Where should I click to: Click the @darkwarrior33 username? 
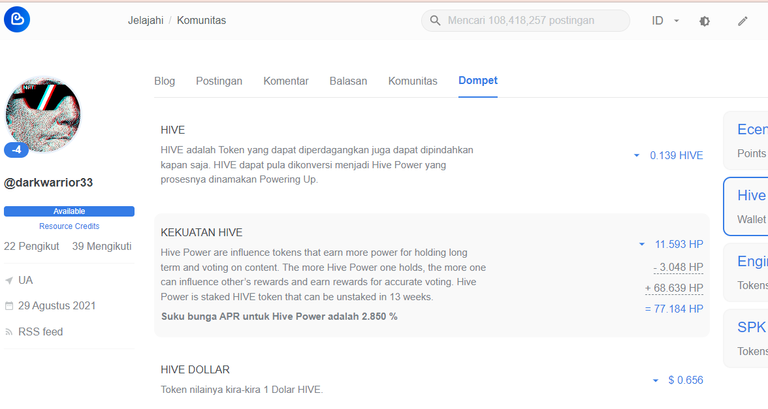[x=48, y=183]
